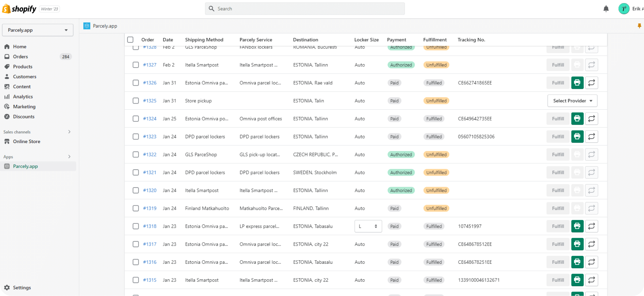Open the Parcely.app store switcher dropdown
The image size is (644, 296).
(38, 30)
